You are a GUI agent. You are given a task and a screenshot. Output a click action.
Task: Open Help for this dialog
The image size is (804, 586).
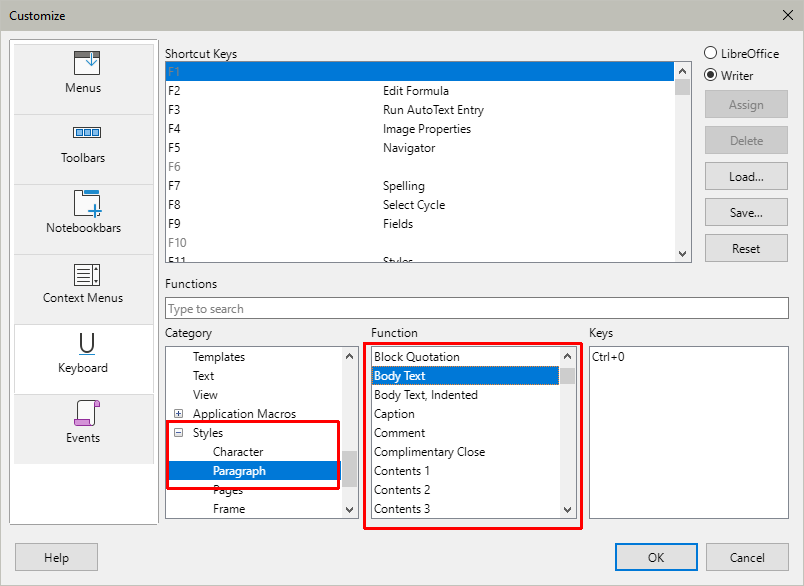click(x=56, y=557)
